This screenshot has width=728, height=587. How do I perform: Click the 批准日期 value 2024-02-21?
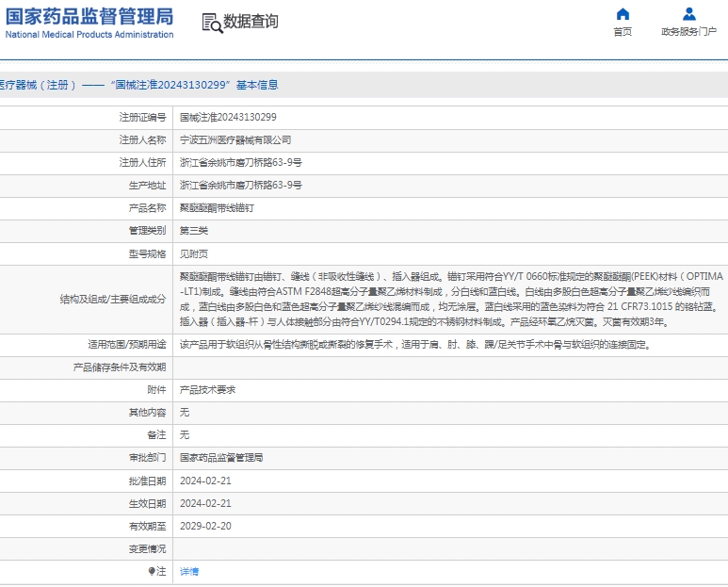[x=205, y=481]
